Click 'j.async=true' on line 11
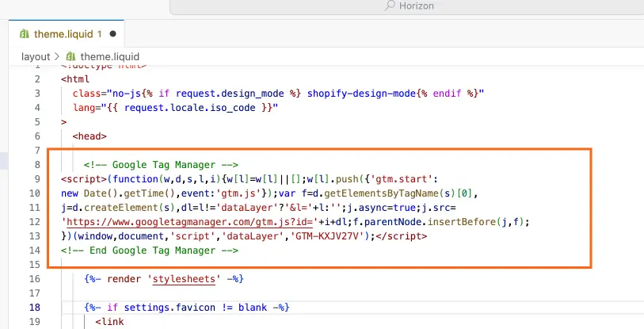 (381, 208)
